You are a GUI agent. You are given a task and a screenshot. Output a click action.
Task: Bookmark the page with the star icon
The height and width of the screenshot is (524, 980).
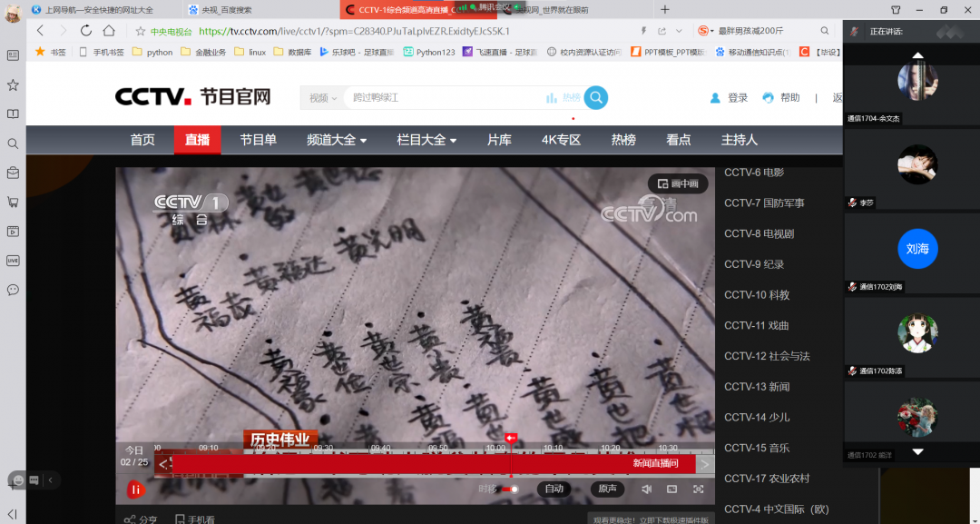coord(140,31)
